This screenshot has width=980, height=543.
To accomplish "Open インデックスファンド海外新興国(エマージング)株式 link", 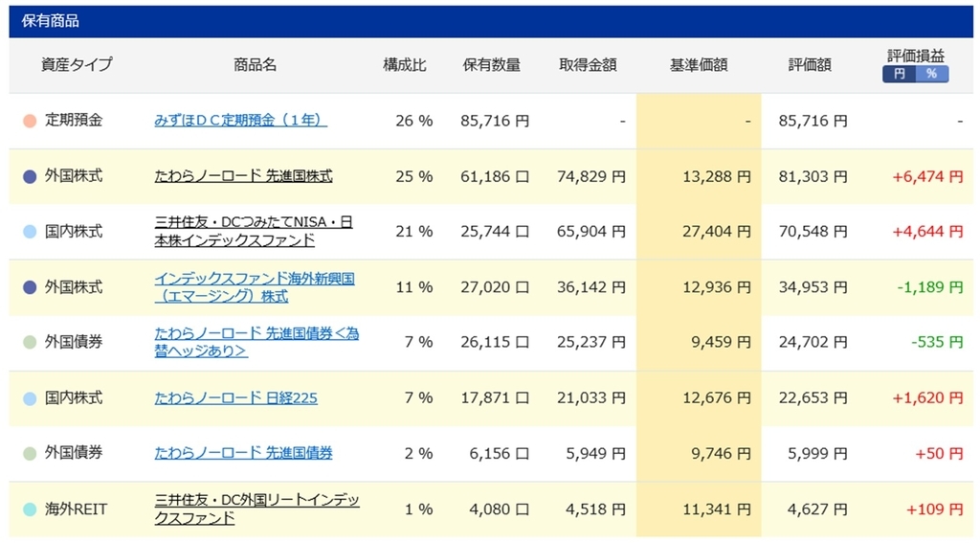I will [x=255, y=287].
